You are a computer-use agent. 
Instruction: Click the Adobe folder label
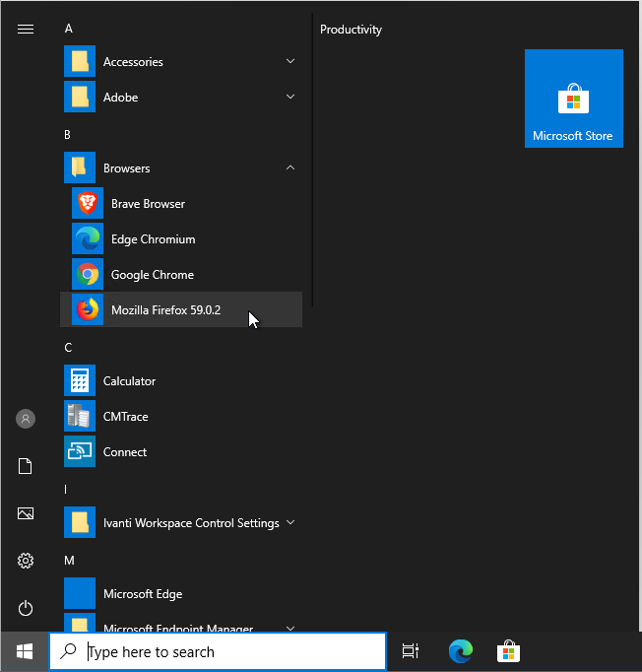pyautogui.click(x=120, y=98)
